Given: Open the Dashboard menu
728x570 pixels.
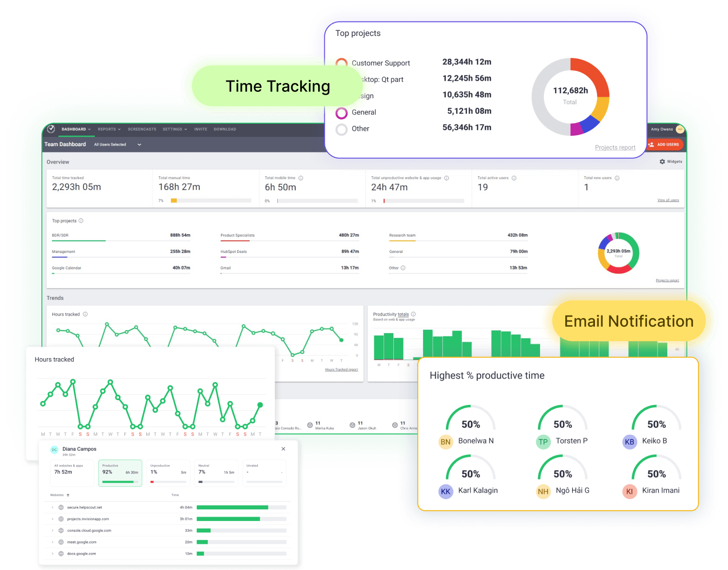Looking at the screenshot, I should tap(76, 129).
